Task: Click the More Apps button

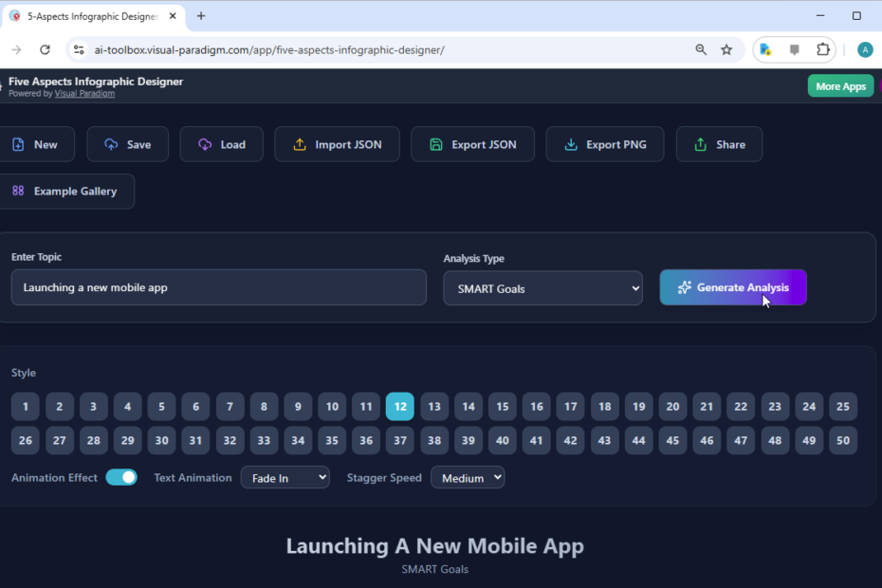Action: pos(840,86)
